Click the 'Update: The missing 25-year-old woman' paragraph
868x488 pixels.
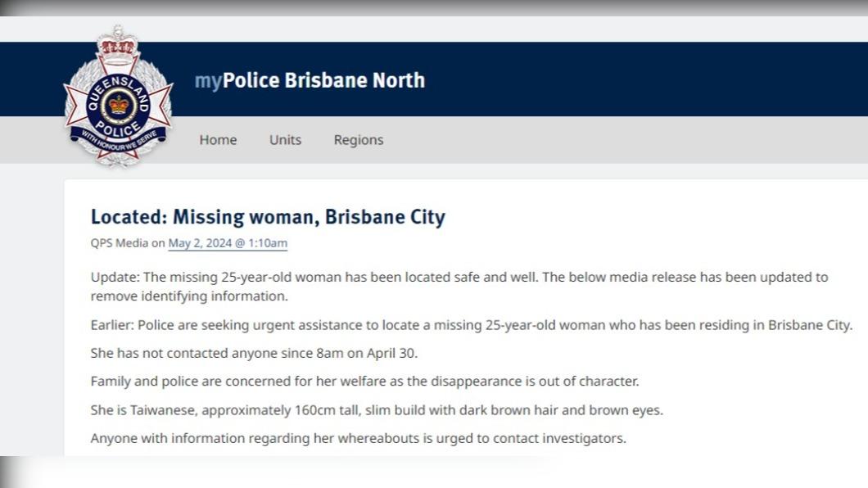459,287
